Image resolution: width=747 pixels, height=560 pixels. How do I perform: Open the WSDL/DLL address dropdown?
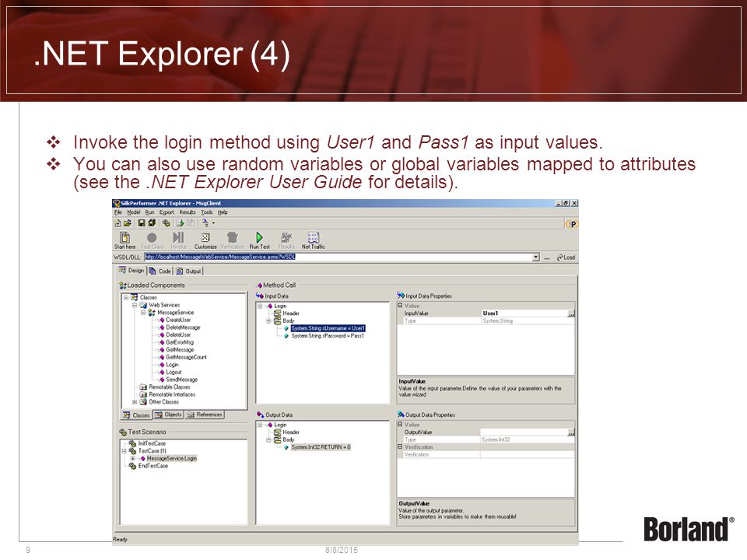point(536,257)
